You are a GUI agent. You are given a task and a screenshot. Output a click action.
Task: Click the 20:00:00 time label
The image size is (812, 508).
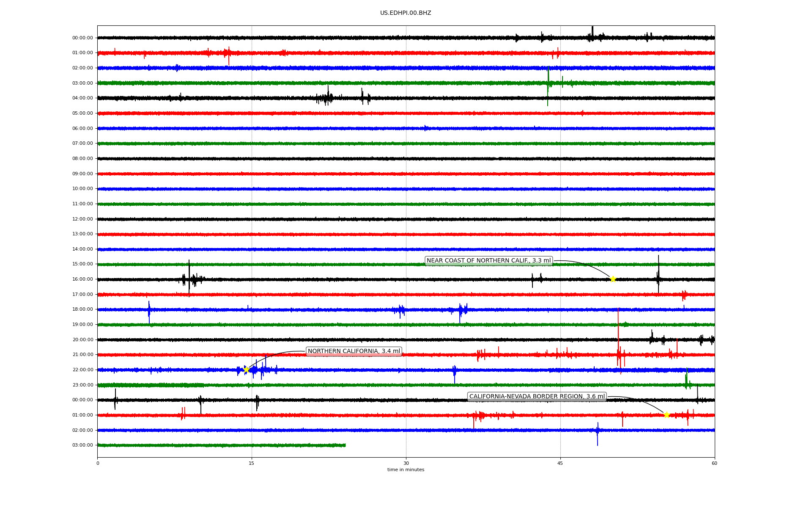[82, 340]
